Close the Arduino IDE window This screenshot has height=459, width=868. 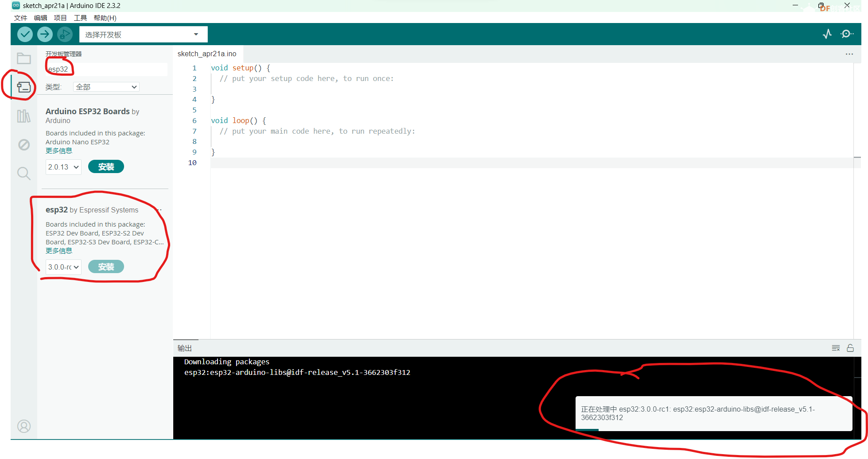click(x=847, y=5)
